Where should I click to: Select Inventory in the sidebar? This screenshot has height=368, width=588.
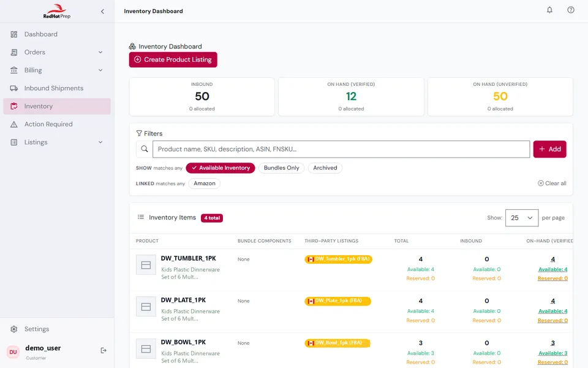[x=57, y=106]
